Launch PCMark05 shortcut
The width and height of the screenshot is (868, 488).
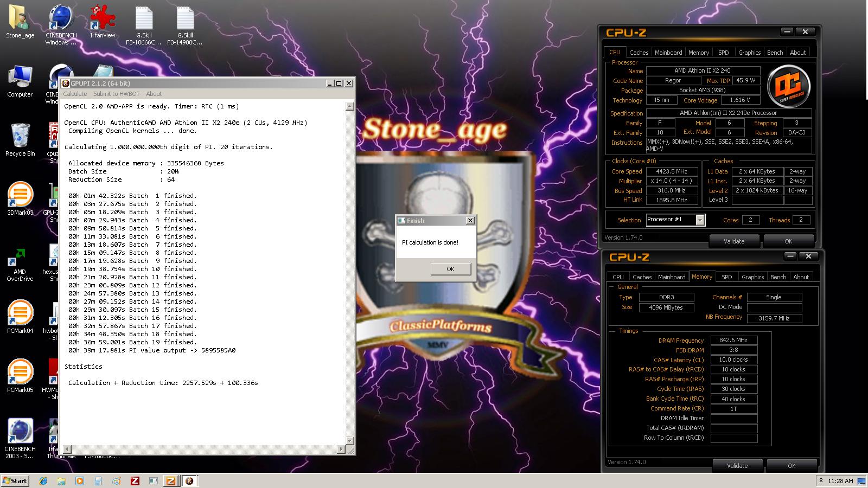click(20, 376)
